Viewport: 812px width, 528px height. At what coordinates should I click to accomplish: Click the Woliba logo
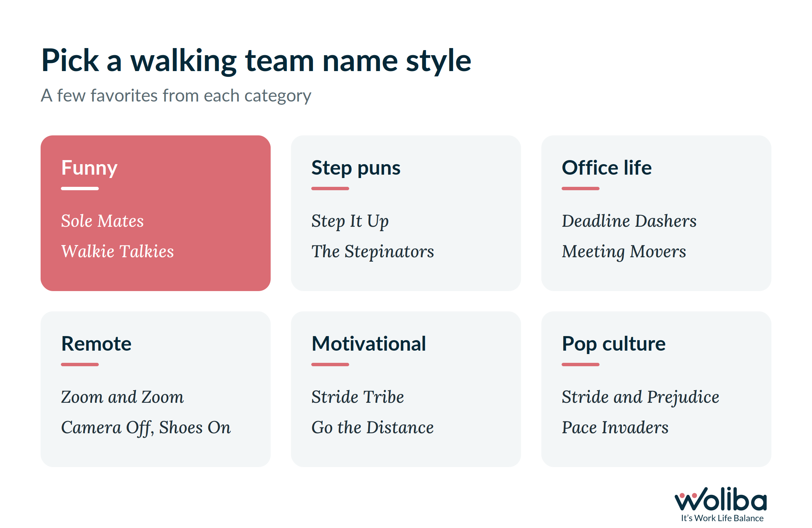pos(721,503)
